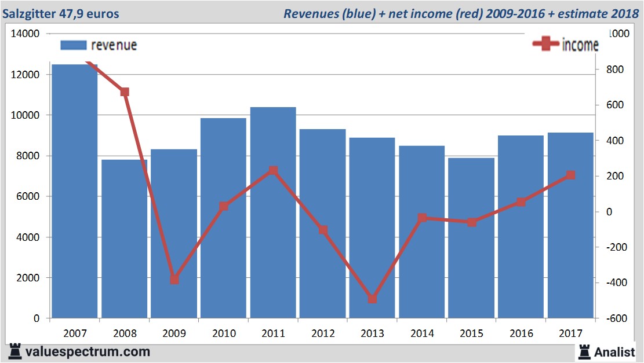The width and height of the screenshot is (644, 363).
Task: Click the 2009 x-axis year label
Action: tap(174, 333)
